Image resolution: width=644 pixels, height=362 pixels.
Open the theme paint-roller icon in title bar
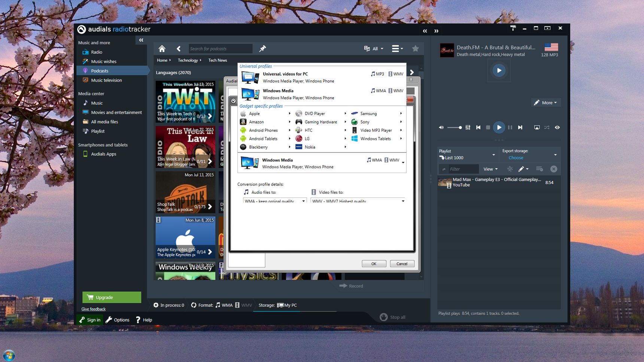click(x=513, y=28)
